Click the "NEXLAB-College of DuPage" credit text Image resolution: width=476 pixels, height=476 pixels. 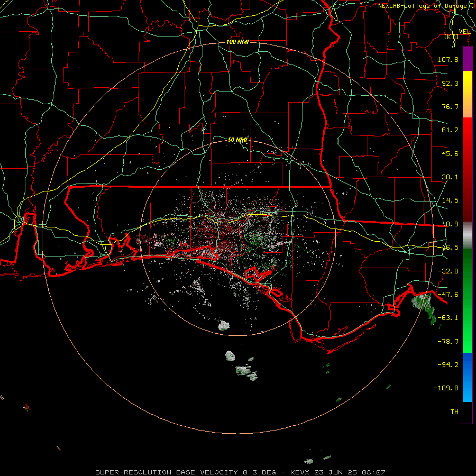pos(422,6)
